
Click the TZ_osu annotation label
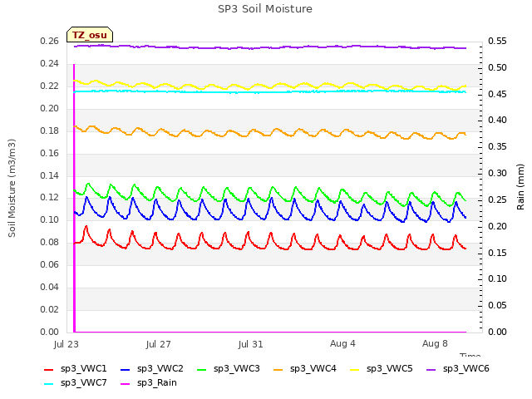tap(90, 35)
